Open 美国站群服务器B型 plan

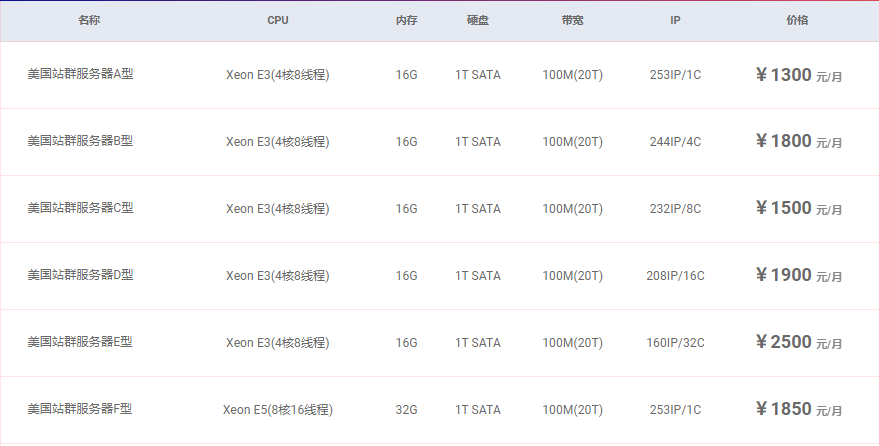tap(80, 141)
